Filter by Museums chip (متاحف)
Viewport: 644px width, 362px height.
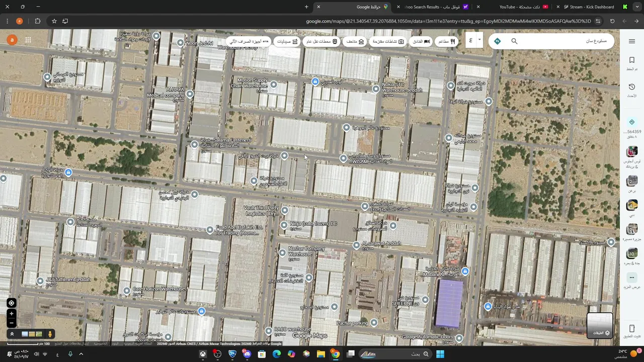coord(355,41)
